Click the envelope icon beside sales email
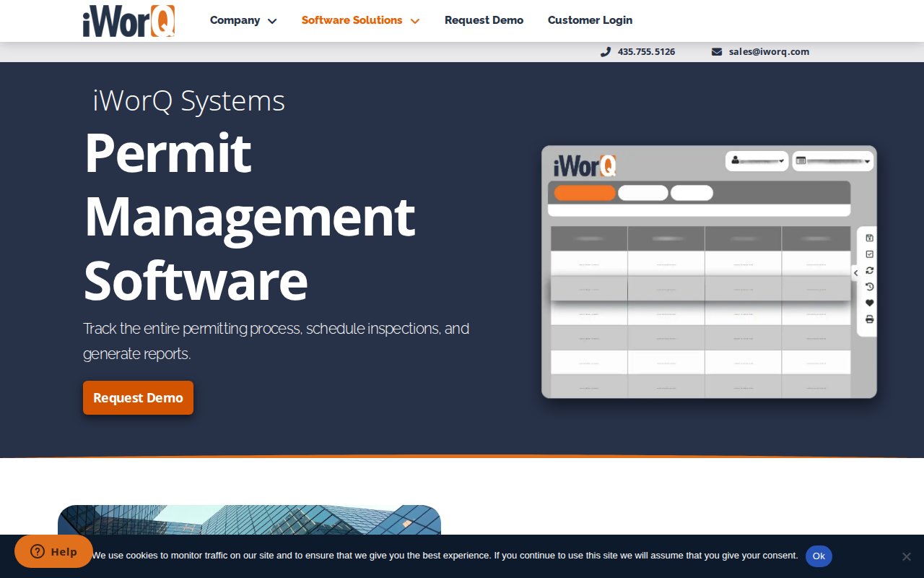Screen dimensions: 924x578 point(716,52)
